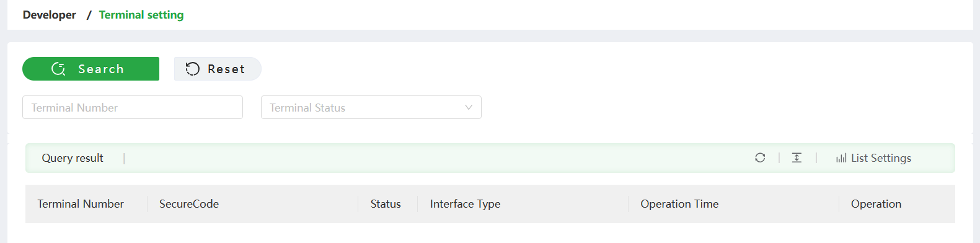Click the Query result label
The height and width of the screenshot is (243, 980).
73,158
